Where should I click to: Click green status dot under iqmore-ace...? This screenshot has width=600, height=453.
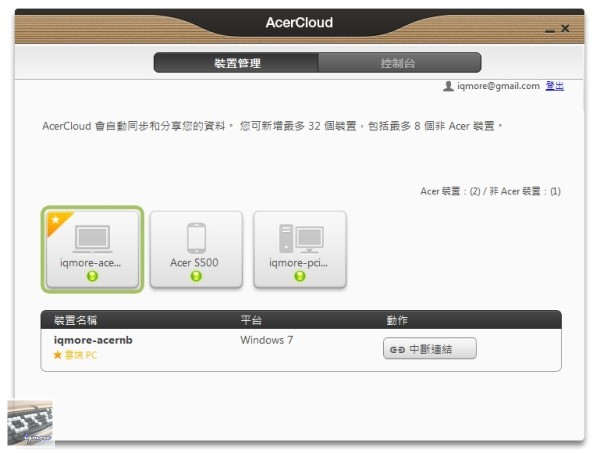point(93,276)
